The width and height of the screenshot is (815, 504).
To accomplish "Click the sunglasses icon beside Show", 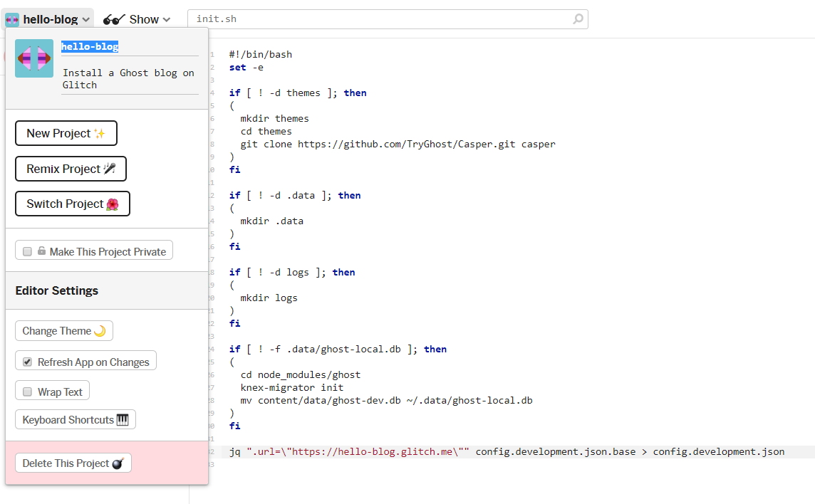I will 114,20.
